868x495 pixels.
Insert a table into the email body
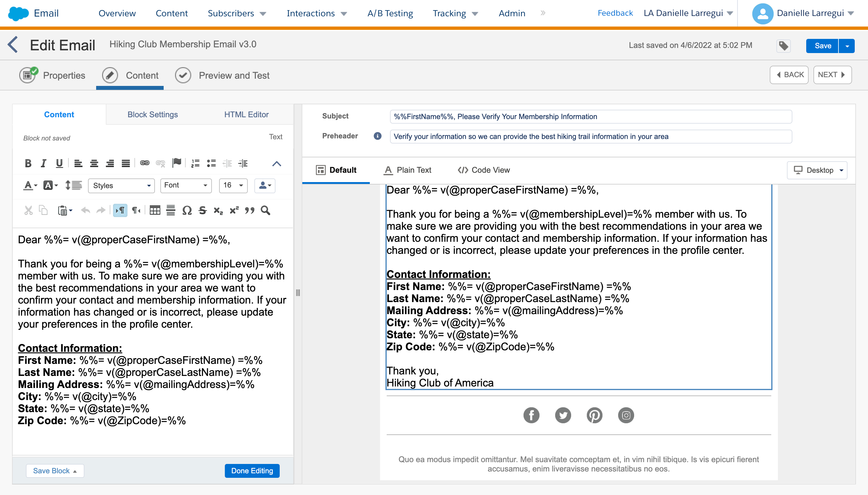[x=155, y=210]
